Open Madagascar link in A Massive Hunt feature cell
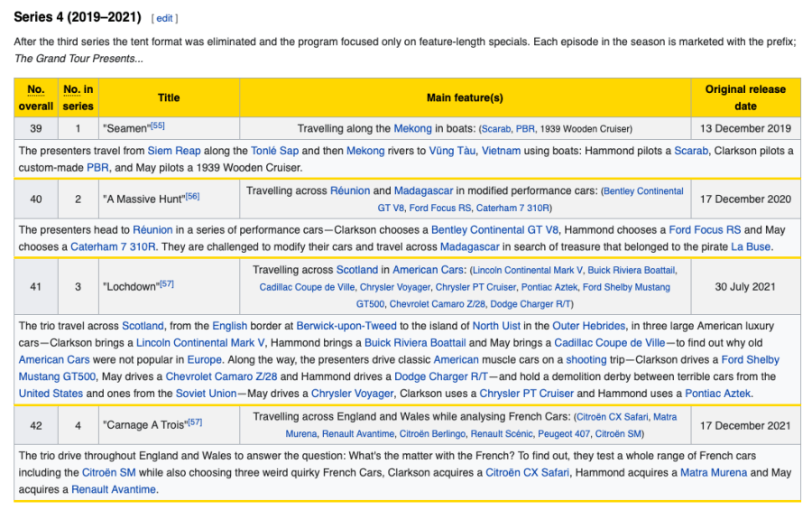This screenshot has height=510, width=812. (423, 190)
